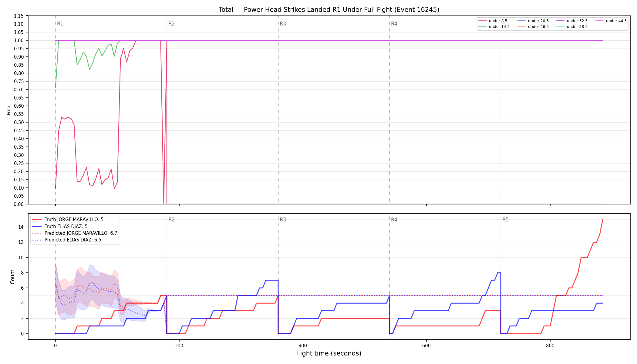The image size is (637, 364).
Task: Select the 'under 8.5' legend label
Action: point(498,21)
